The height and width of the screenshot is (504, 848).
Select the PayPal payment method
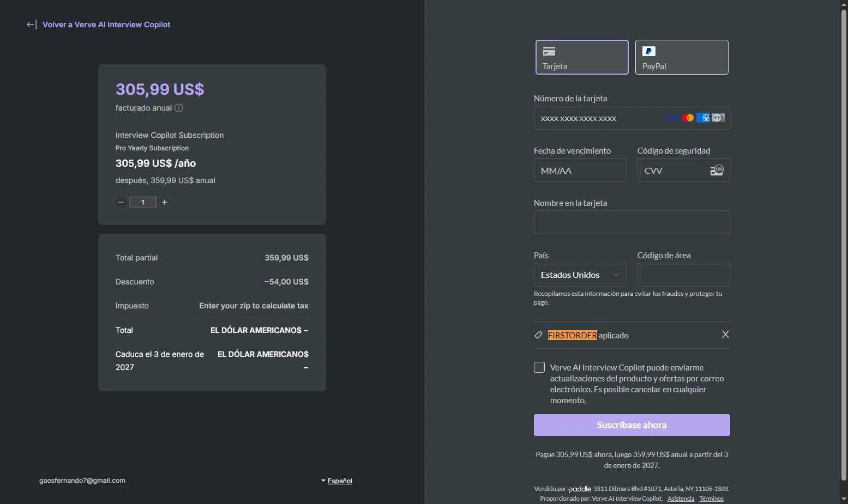682,57
